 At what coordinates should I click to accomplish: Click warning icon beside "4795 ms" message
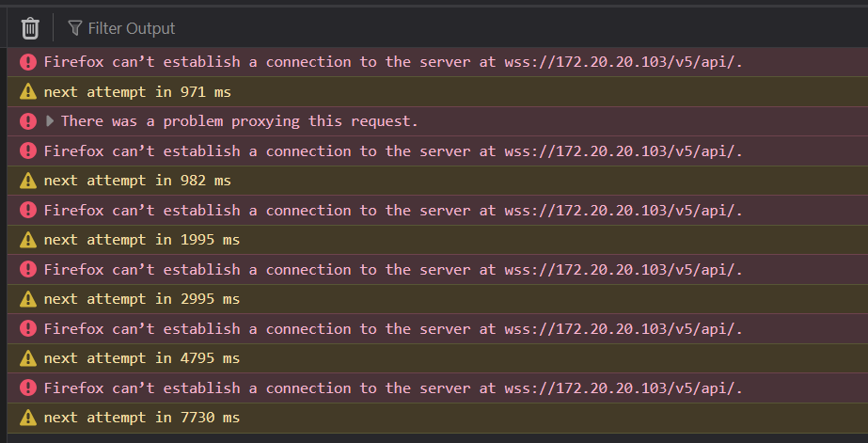coord(27,358)
